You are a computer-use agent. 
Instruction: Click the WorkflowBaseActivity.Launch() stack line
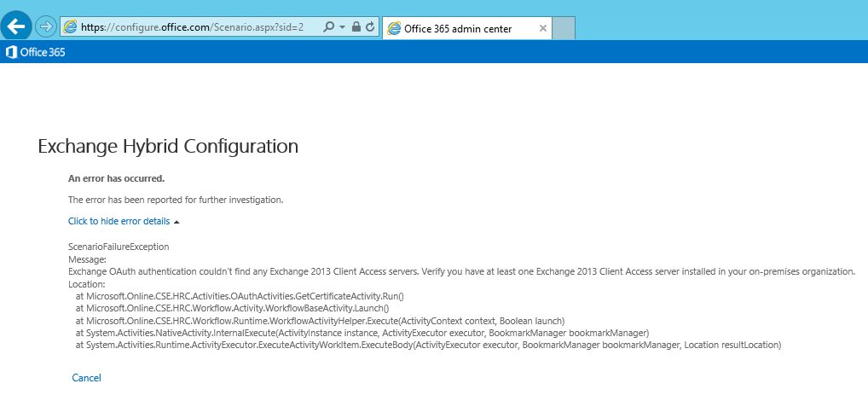pos(233,308)
